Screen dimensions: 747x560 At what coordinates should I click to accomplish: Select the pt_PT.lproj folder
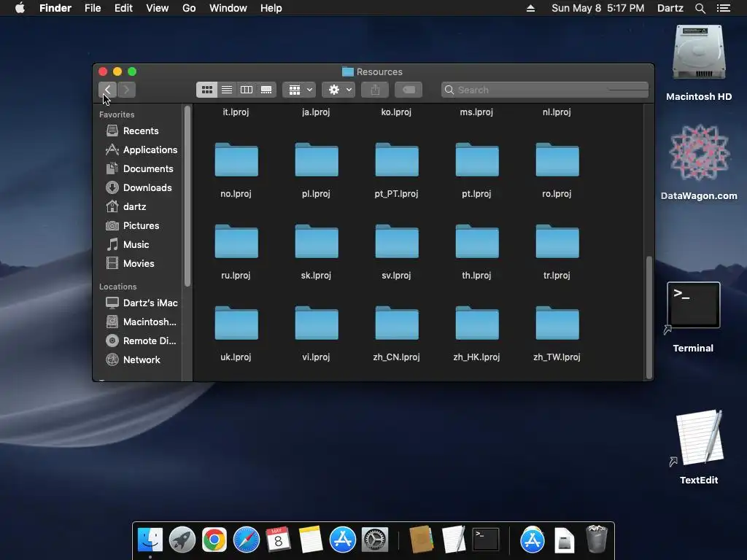[x=397, y=160]
